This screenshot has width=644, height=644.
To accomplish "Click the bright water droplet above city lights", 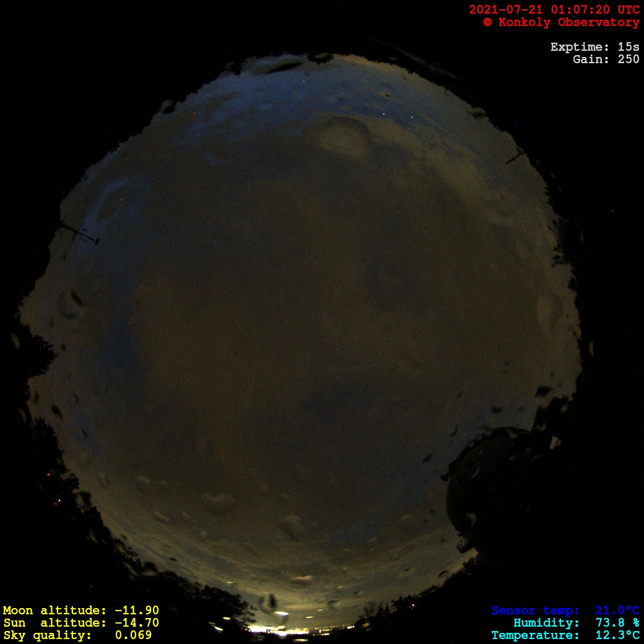I will 281,616.
